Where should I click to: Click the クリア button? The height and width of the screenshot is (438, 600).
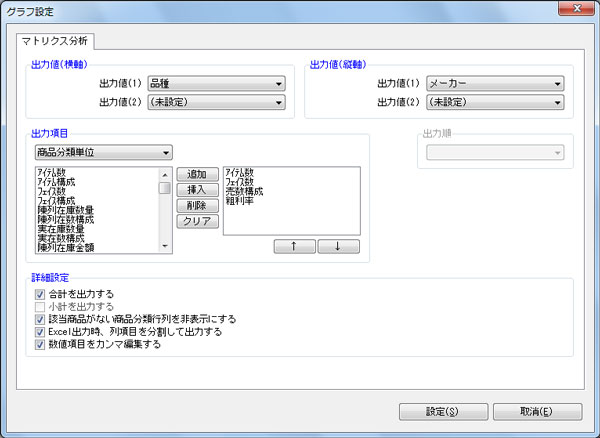(197, 221)
